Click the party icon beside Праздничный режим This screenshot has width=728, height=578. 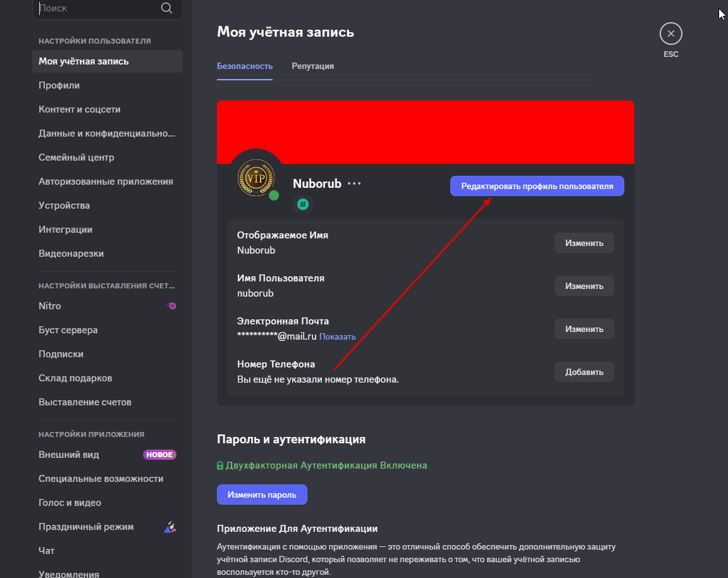[x=170, y=527]
